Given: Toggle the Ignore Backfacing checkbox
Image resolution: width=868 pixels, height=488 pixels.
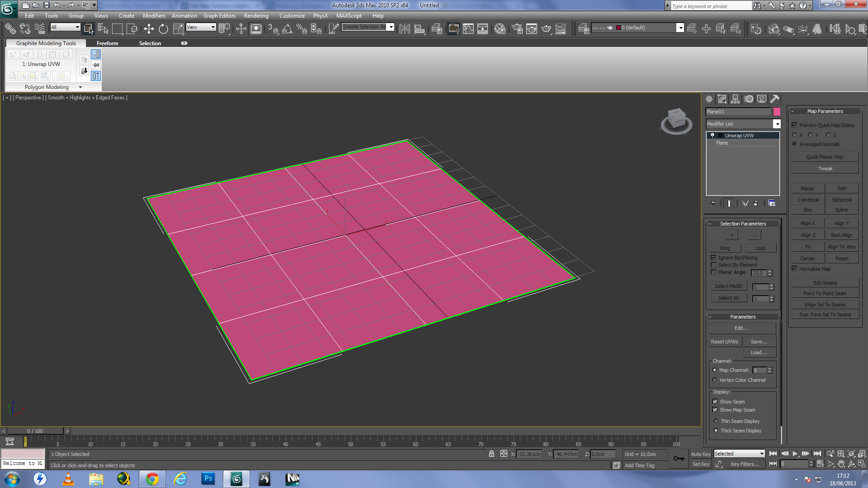Looking at the screenshot, I should [714, 258].
